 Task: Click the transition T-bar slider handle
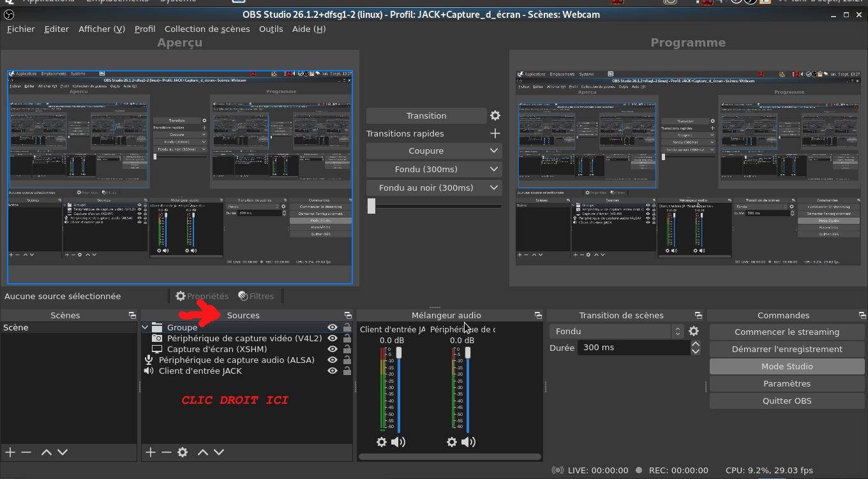[x=371, y=206]
